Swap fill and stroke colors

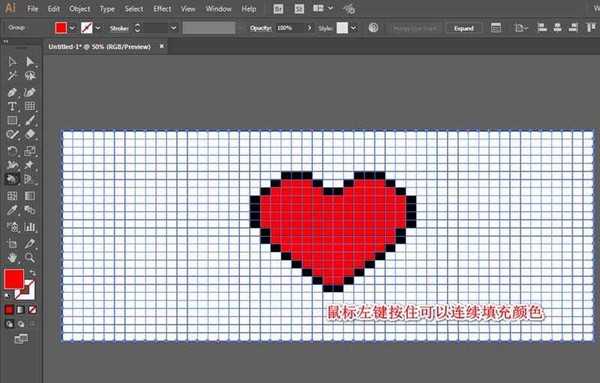tap(33, 273)
